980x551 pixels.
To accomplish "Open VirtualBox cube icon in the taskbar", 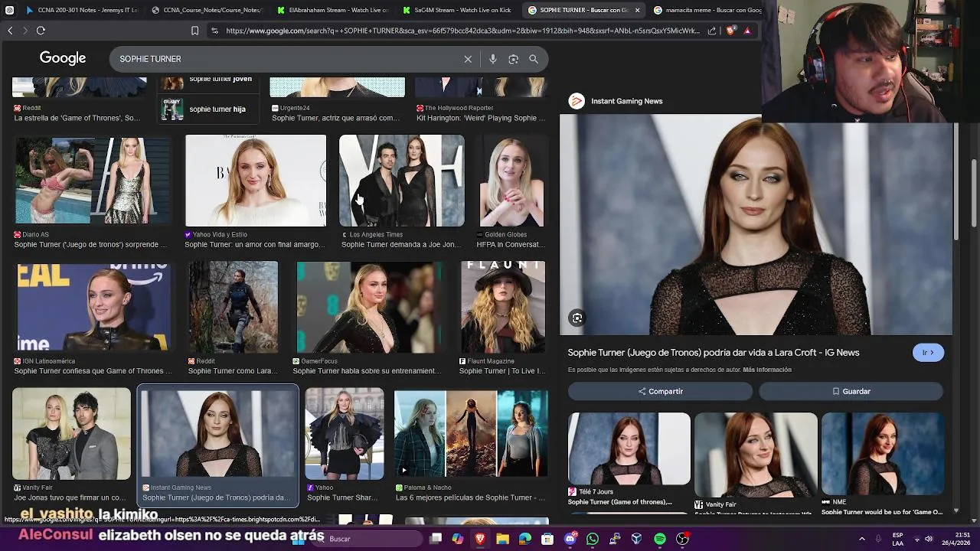I will pos(636,539).
